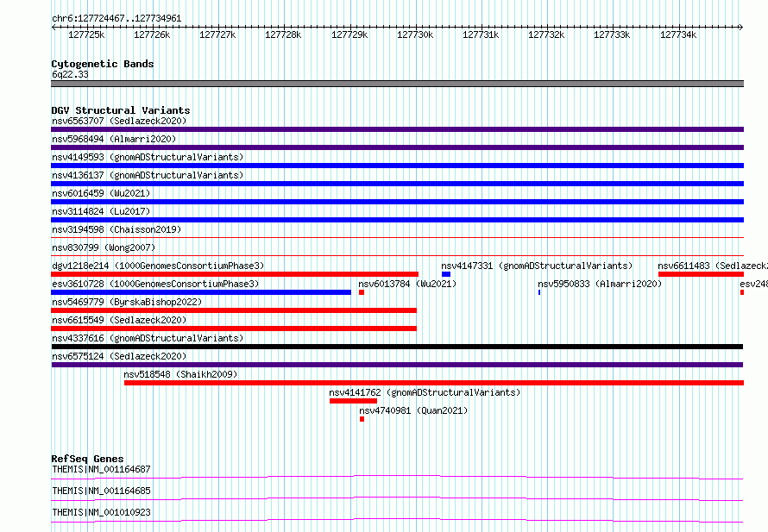Click the 127734k ruler tick label
Viewport: 768px width, 532px height.
pos(678,34)
